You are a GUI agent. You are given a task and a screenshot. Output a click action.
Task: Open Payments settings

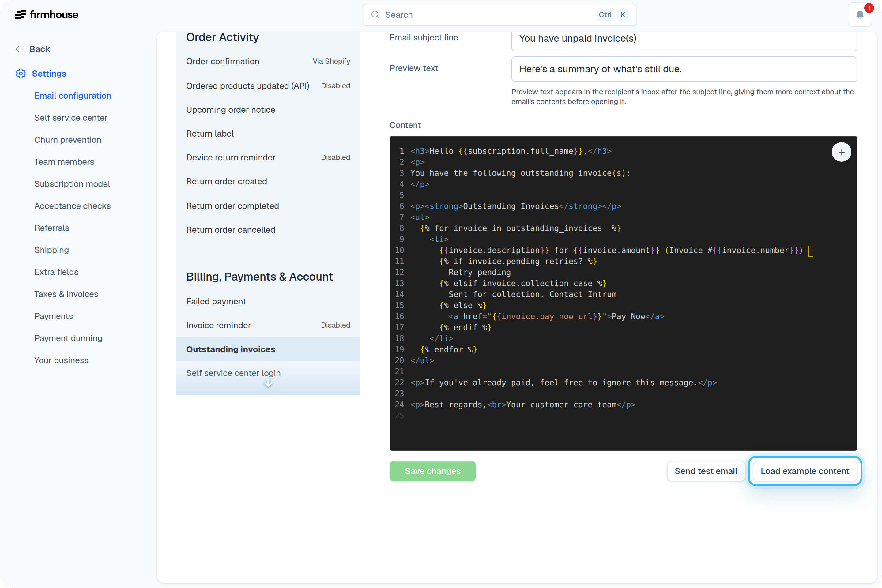(54, 316)
